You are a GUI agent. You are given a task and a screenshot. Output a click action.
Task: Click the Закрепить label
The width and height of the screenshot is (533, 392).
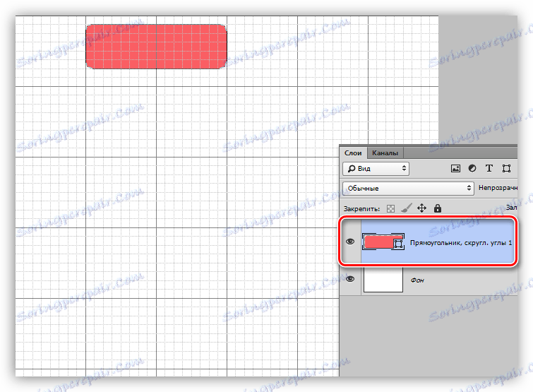pyautogui.click(x=361, y=209)
